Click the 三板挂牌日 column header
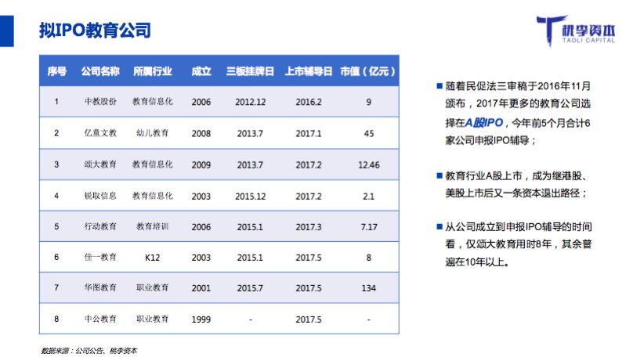This screenshot has height=361, width=644. point(250,71)
